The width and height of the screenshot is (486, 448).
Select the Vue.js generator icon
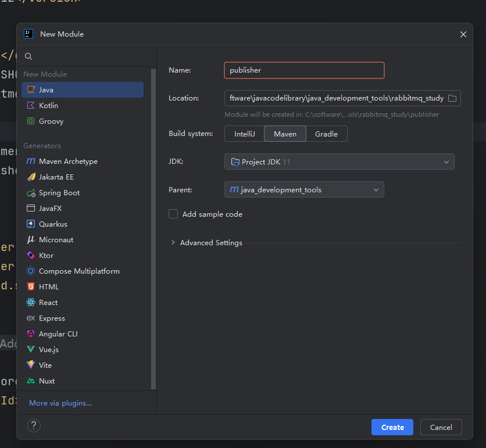click(x=31, y=350)
